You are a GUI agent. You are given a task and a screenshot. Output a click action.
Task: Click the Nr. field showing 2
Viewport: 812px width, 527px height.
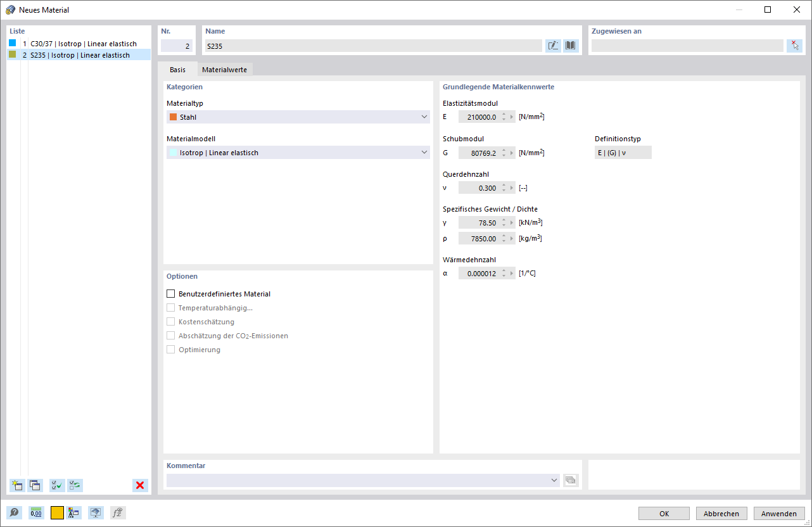click(177, 46)
